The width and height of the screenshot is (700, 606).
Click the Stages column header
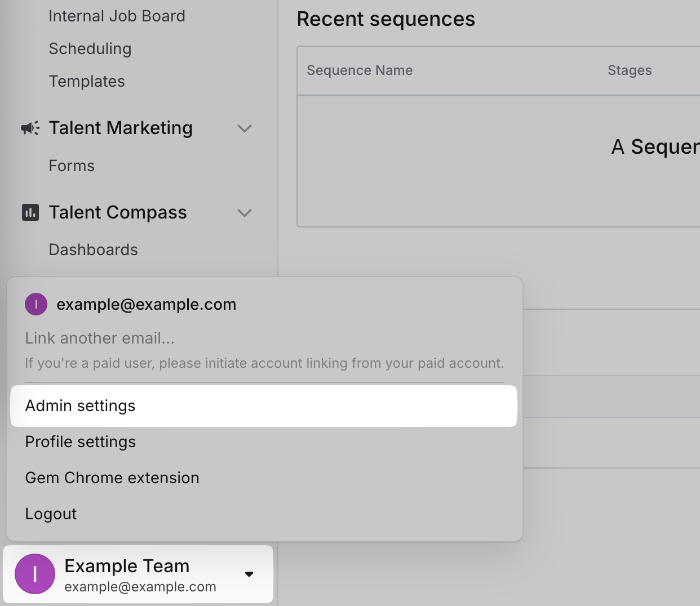click(x=630, y=70)
